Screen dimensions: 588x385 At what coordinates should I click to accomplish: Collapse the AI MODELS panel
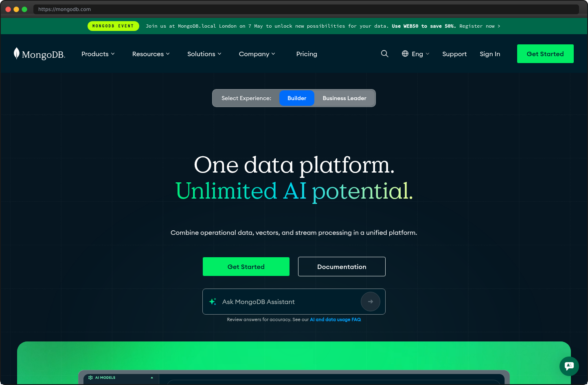(x=152, y=378)
